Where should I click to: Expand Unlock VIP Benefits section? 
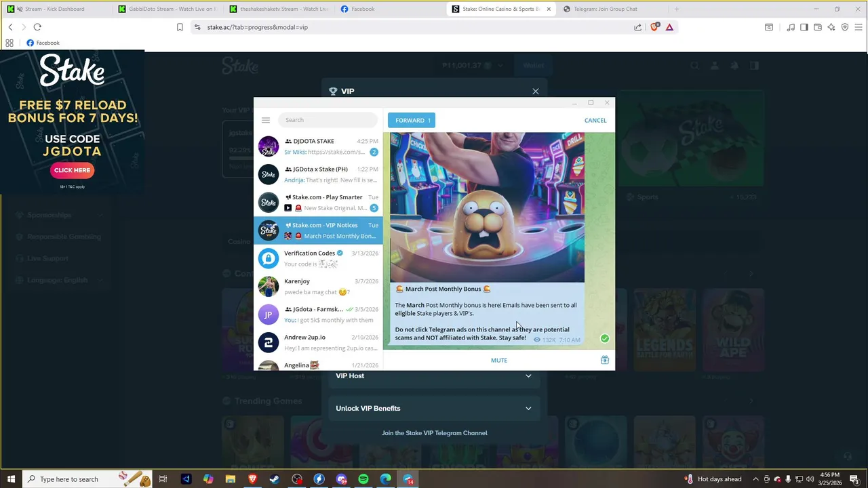(434, 408)
